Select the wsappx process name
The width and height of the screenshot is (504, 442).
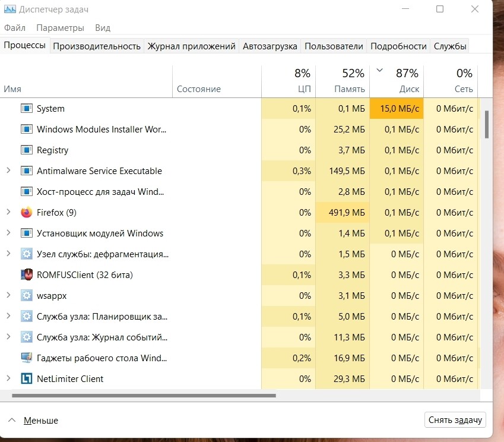tap(52, 296)
